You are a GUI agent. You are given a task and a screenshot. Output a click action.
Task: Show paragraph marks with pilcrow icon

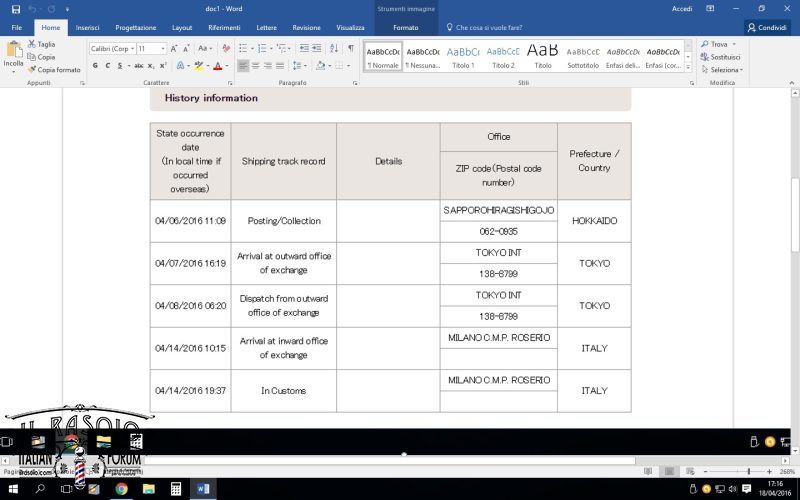(x=351, y=48)
